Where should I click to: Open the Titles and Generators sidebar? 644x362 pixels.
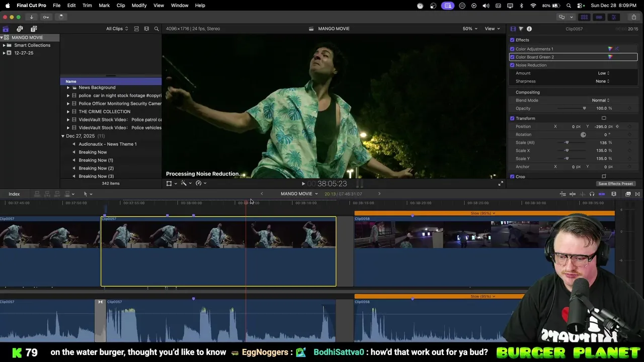point(34,29)
